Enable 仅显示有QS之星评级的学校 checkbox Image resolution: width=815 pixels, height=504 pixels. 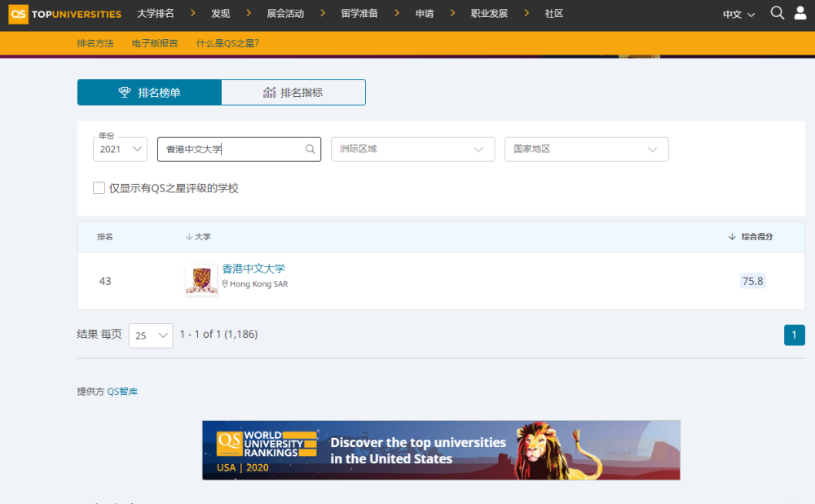click(99, 188)
